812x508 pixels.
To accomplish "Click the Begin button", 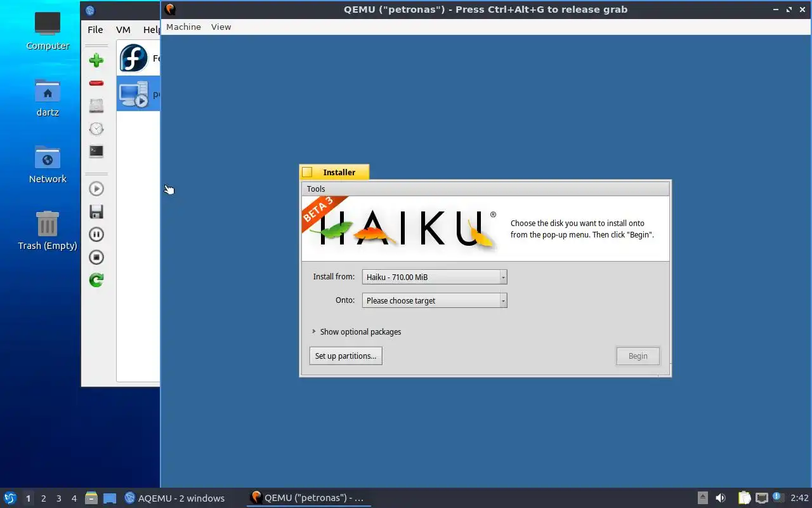I will 638,356.
